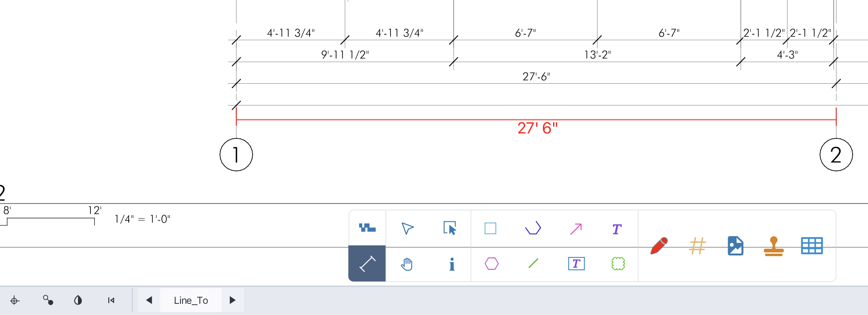Select the measure dimension line tool
The height and width of the screenshot is (315, 868).
pos(367,264)
